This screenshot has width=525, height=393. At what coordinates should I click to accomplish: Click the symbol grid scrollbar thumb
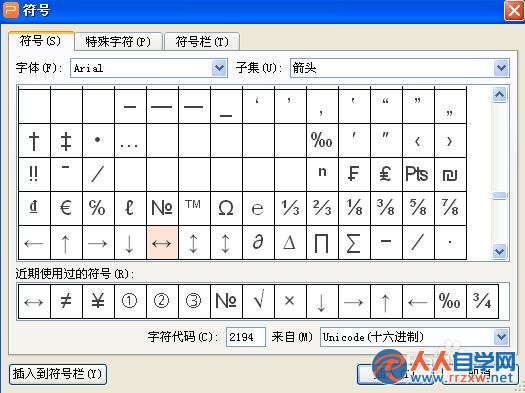coord(500,195)
